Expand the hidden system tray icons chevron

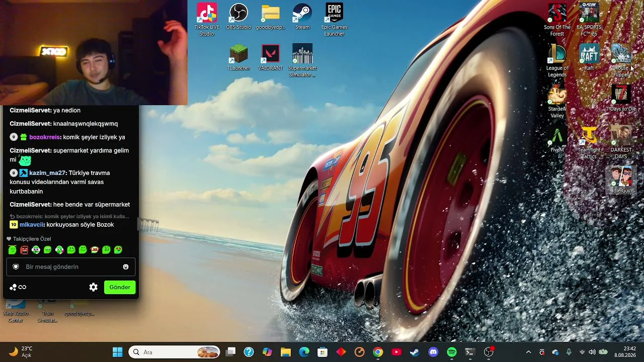528,352
